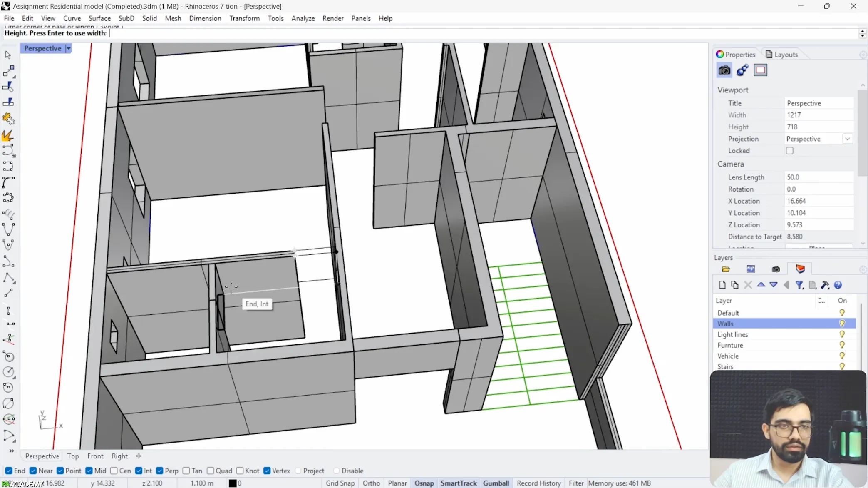Turn off the Furnture layer light bulb
This screenshot has height=488, width=868.
pos(842,345)
